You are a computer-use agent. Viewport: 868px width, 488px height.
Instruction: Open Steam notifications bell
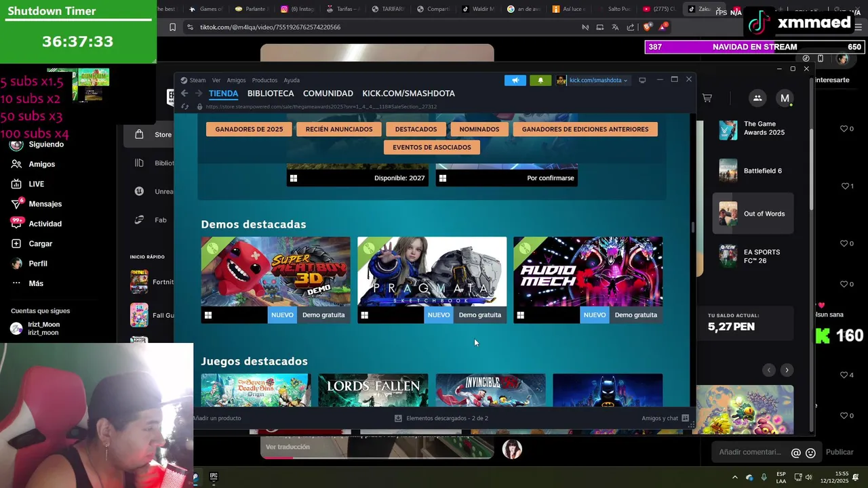click(540, 80)
